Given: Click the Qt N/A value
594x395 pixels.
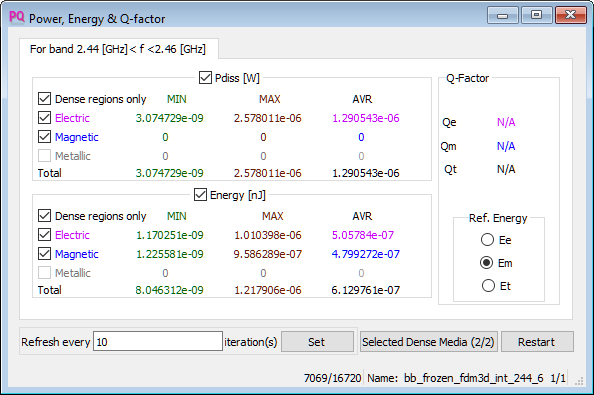Looking at the screenshot, I should click(x=506, y=169).
